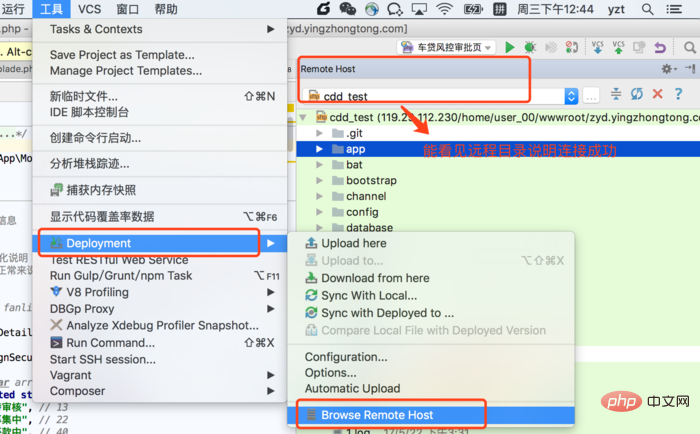This screenshot has width=700, height=434.
Task: Expand the config folder
Action: click(319, 212)
